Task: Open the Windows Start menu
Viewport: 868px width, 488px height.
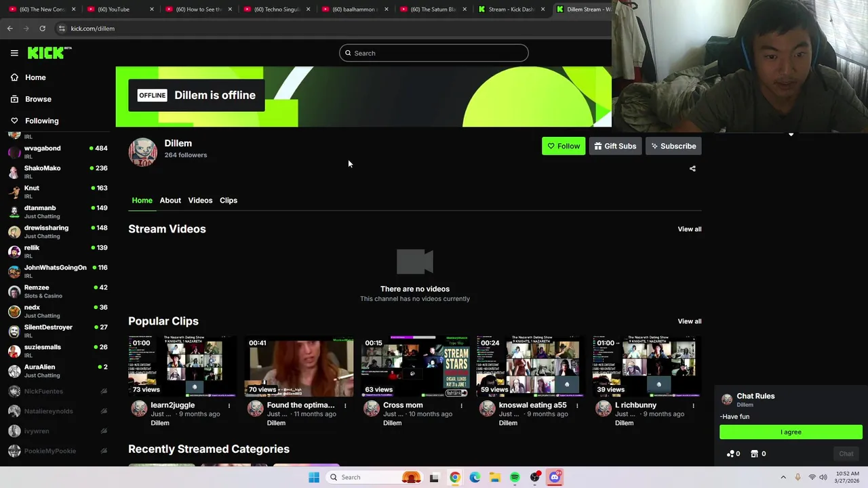Action: 313,477
